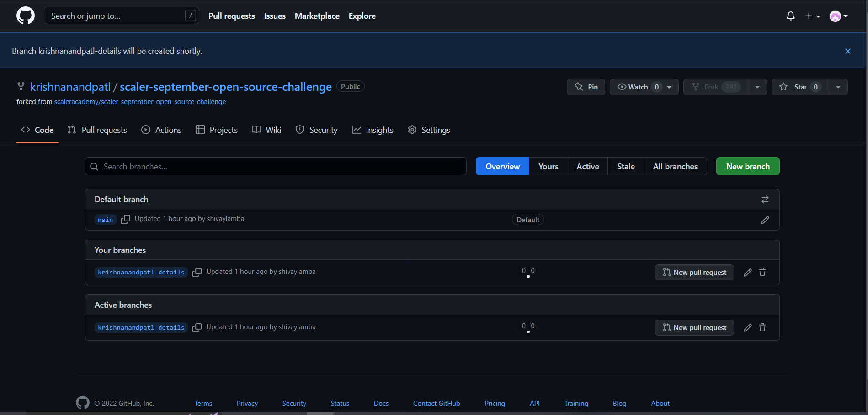Open the scaleracademy upstream repository link
The height and width of the screenshot is (415, 868).
click(x=140, y=101)
